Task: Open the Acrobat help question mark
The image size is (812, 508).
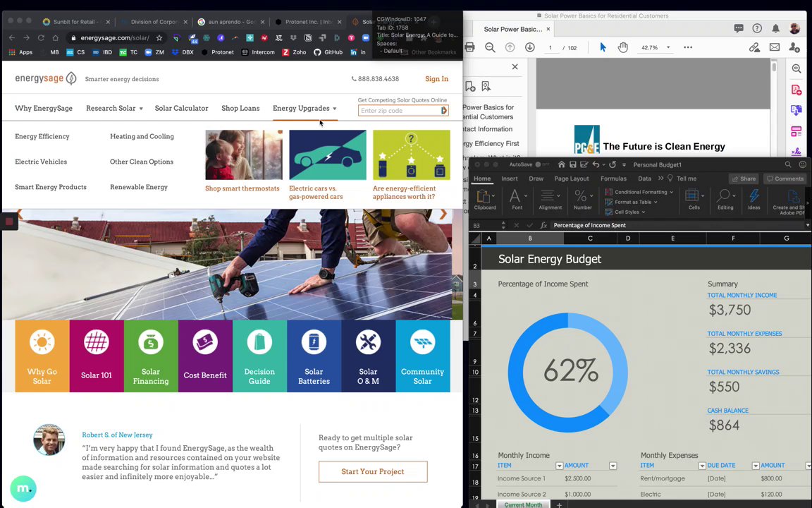Action: click(757, 28)
